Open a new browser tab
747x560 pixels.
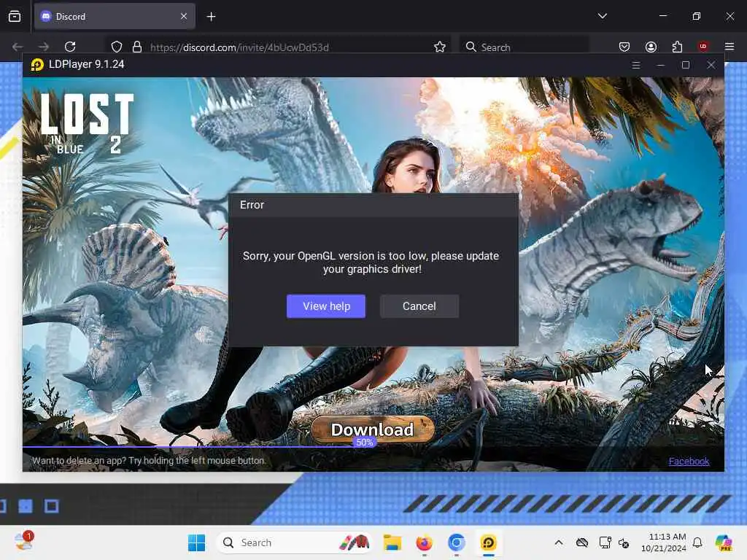coord(211,17)
